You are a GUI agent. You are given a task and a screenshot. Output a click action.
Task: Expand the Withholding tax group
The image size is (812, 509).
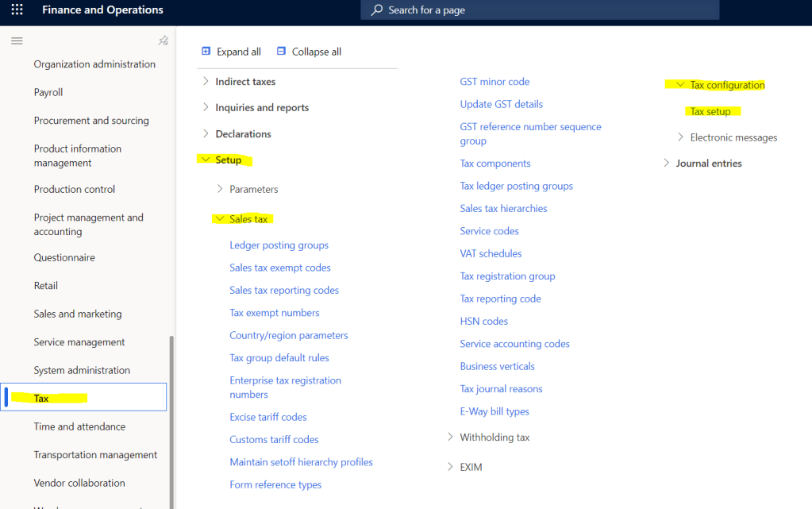450,438
